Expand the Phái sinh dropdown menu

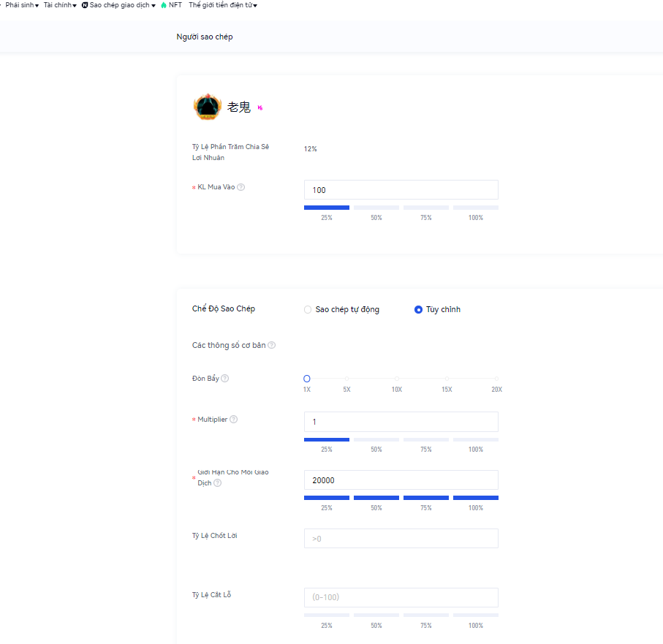(x=21, y=5)
